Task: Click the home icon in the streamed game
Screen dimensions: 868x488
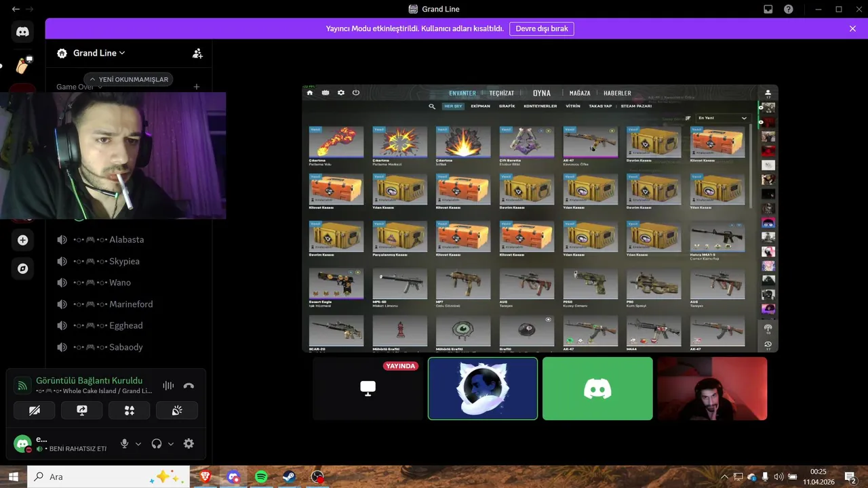Action: point(310,93)
